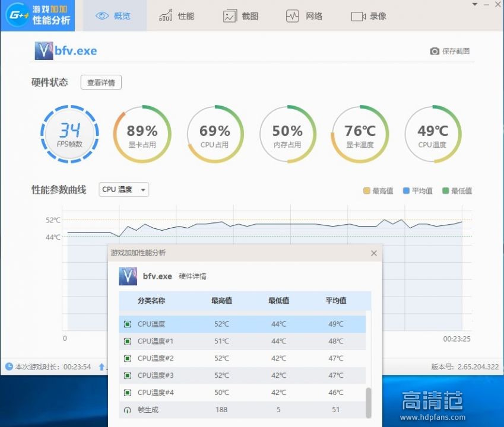
Task: Click the 最低值 green legend swatch
Action: (445, 191)
